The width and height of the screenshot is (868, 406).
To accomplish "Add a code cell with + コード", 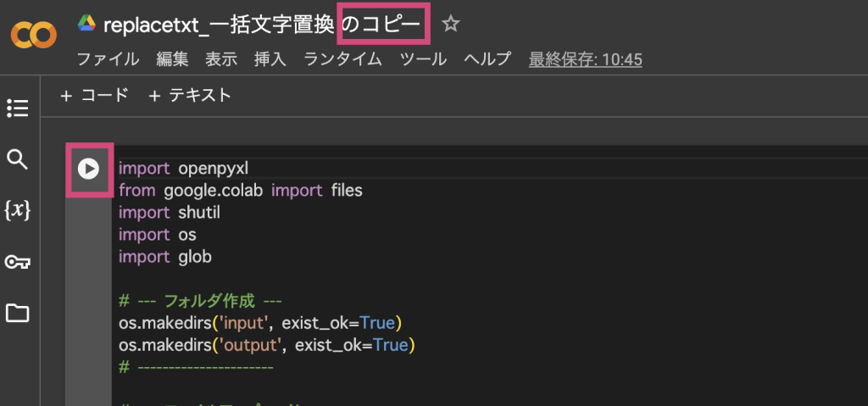I will 94,96.
